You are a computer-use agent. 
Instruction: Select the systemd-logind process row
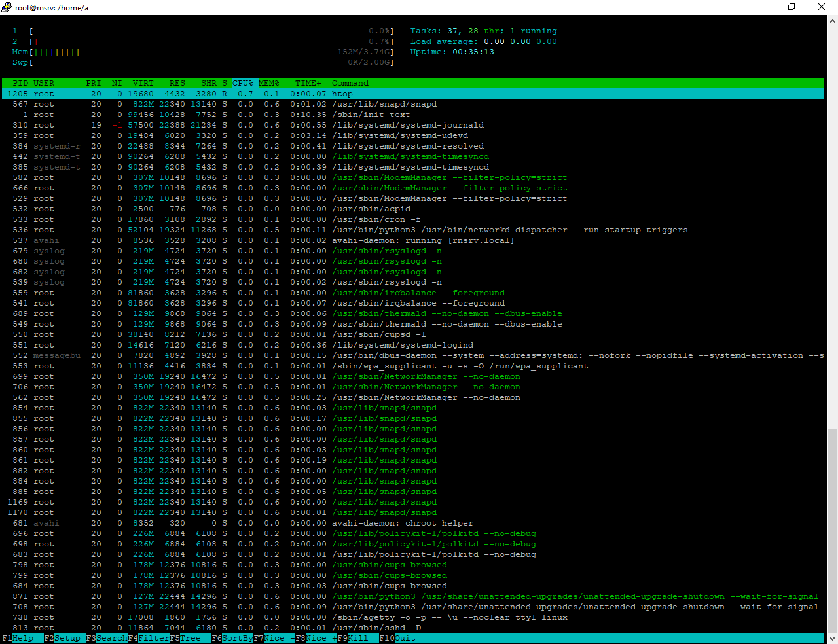pos(413,345)
